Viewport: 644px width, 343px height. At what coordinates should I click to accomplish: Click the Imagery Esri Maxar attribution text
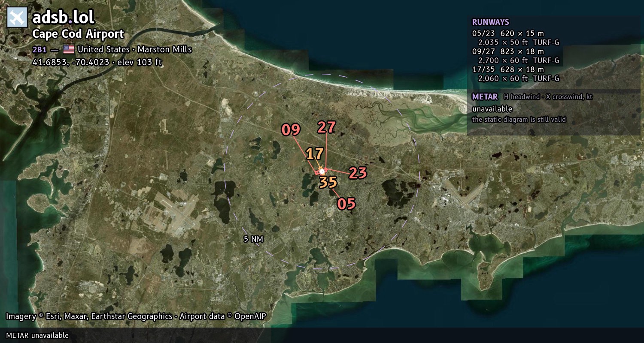136,316
